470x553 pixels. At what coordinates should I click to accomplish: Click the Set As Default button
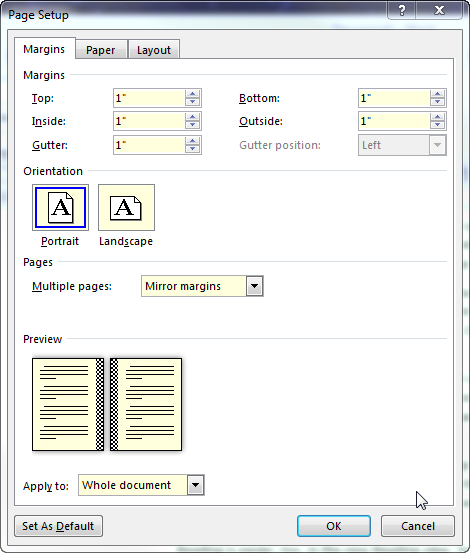pos(59,526)
